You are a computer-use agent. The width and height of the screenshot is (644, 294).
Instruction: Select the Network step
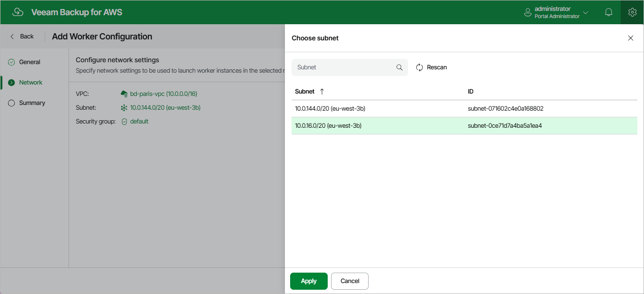[x=31, y=82]
